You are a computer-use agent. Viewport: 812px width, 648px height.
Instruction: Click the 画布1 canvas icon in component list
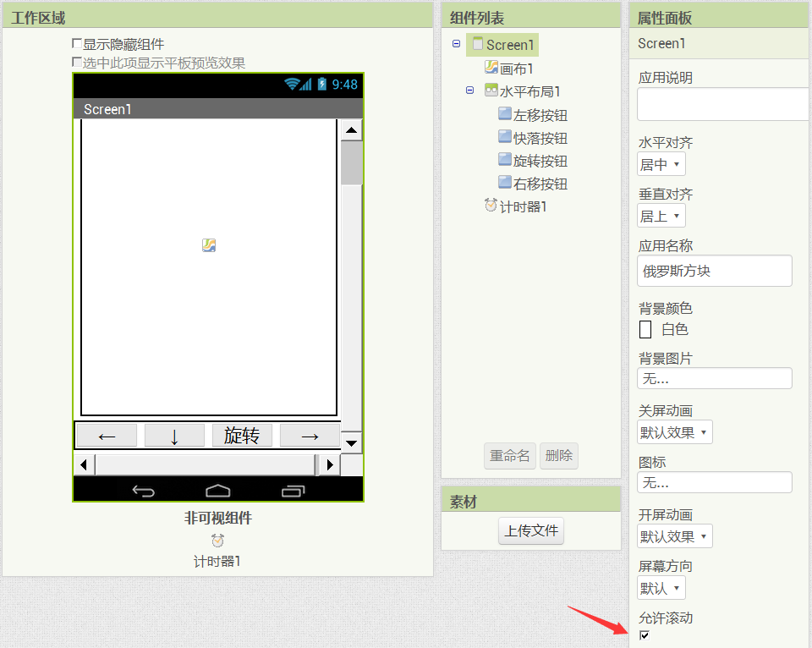tap(491, 68)
